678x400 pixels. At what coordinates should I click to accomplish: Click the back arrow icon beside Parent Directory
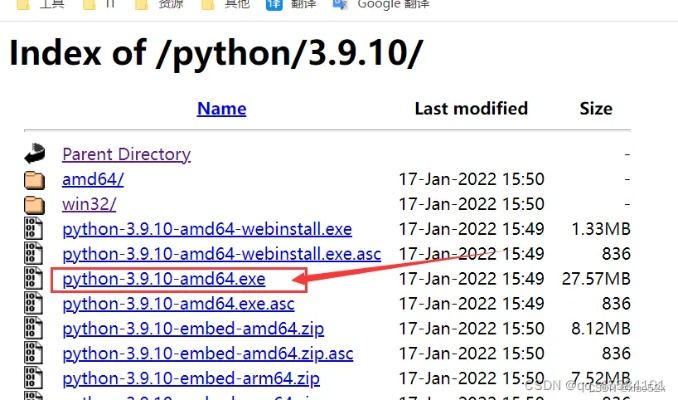(x=35, y=154)
